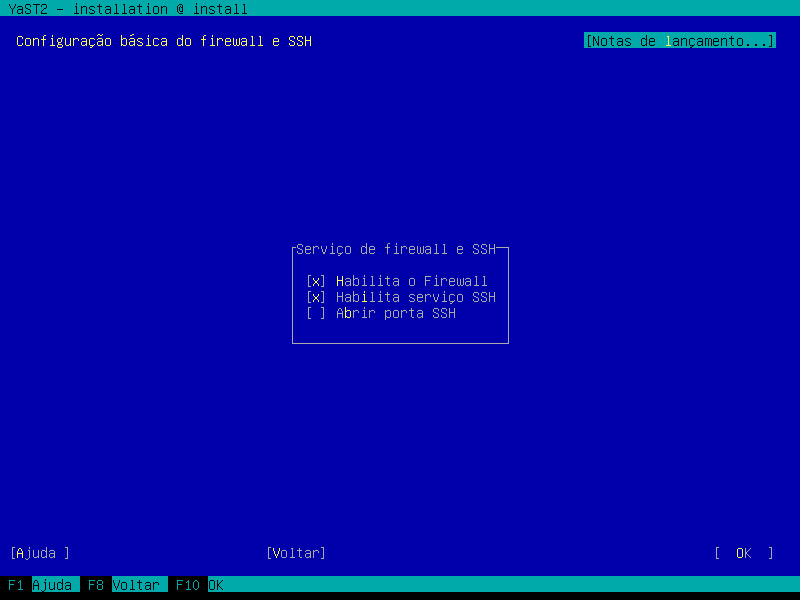This screenshot has height=600, width=800.
Task: Click the F1 key indicator
Action: (16, 585)
